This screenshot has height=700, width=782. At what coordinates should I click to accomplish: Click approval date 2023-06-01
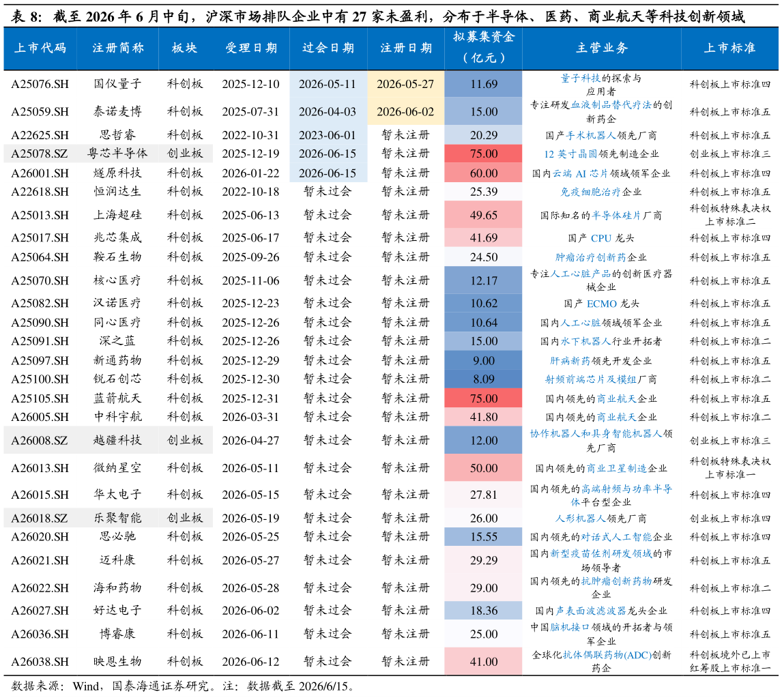[x=328, y=135]
